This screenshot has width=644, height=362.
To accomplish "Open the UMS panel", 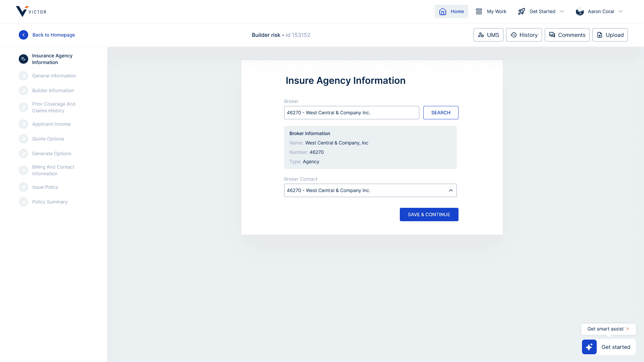I will point(488,35).
